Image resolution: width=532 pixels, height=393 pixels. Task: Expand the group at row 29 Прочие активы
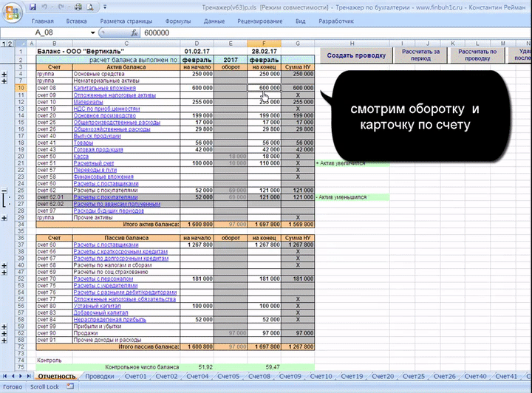5,219
